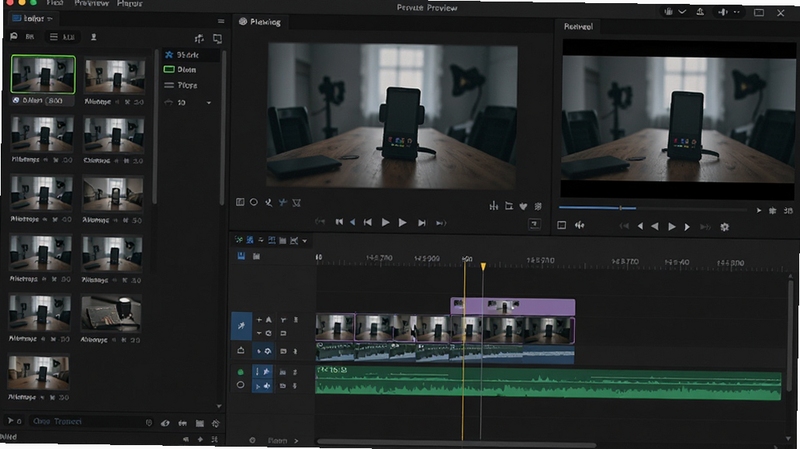Viewport: 800px width, 449px height.
Task: Expand the '>' arrow beside the label below the track headers
Action: tap(296, 440)
